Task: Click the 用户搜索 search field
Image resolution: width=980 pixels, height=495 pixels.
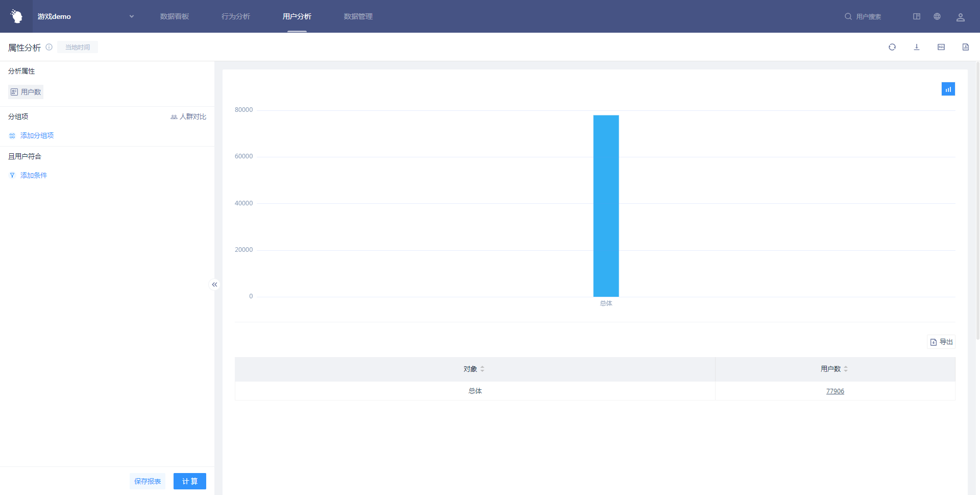Action: tap(868, 16)
